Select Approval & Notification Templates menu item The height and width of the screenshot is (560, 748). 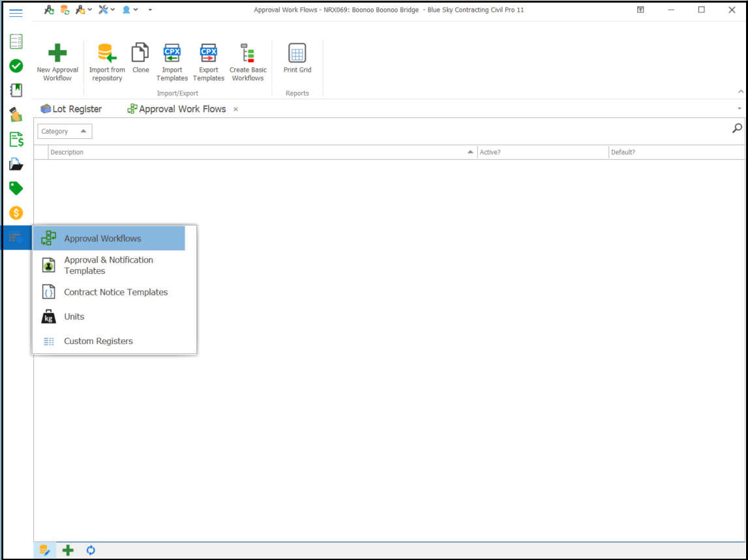[x=108, y=265]
